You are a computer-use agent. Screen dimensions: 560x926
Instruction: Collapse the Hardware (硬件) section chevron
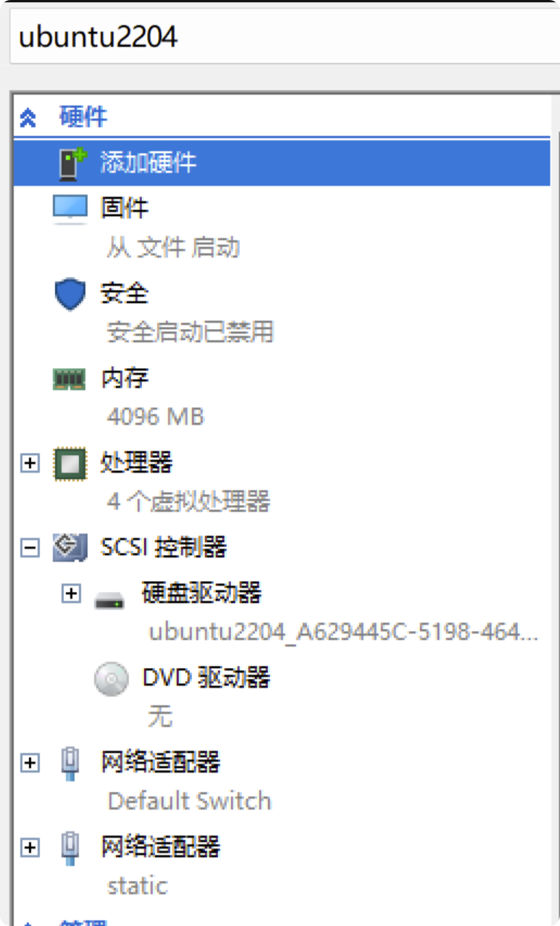[x=28, y=117]
